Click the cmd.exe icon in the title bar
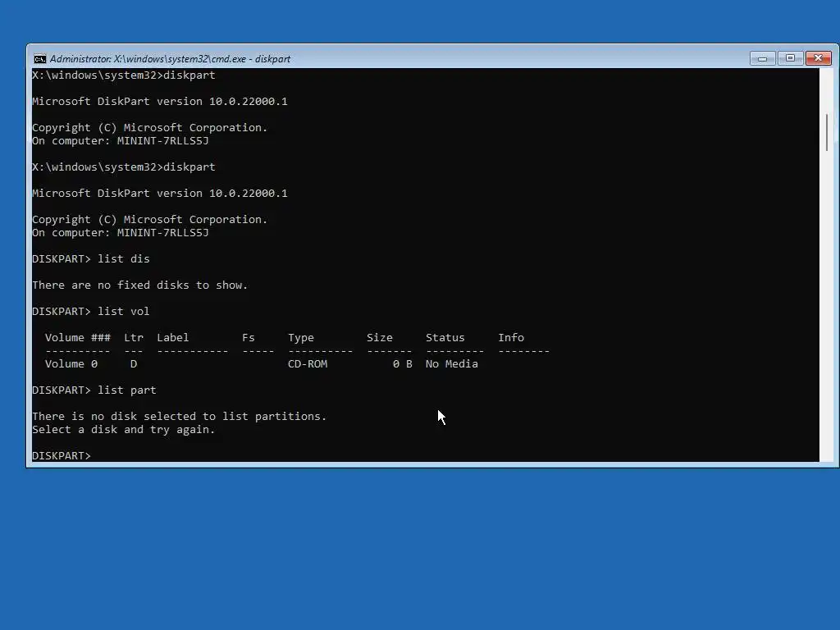Viewport: 840px width, 630px height. point(39,59)
